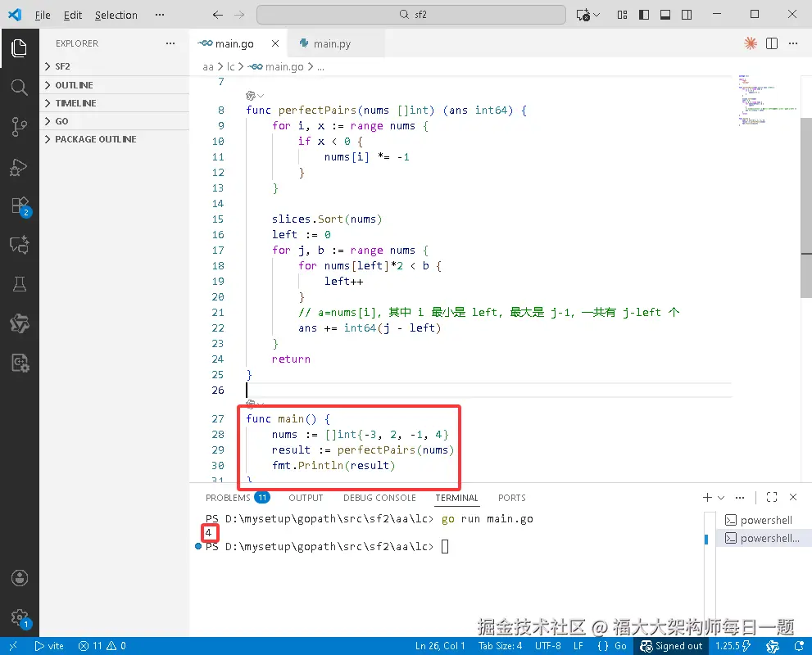Viewport: 812px width, 655px height.
Task: Open the menu bar overflow ellipsis
Action: [x=160, y=15]
